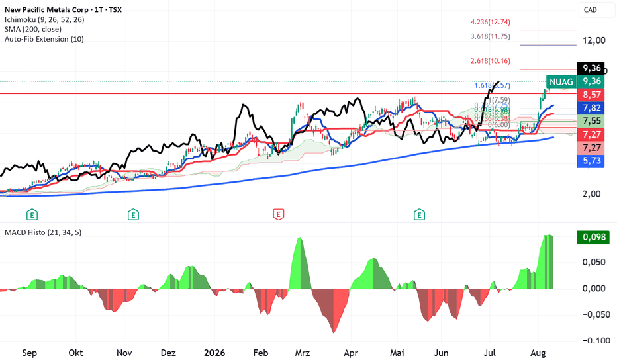The width and height of the screenshot is (617, 364).
Task: Click the November earnings E marker
Action: 133,215
